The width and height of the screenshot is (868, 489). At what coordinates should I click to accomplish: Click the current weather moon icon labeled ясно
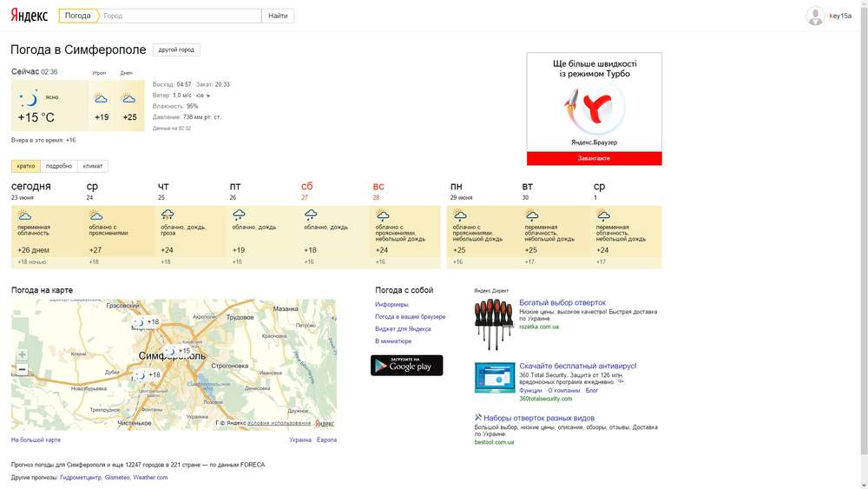click(x=29, y=98)
